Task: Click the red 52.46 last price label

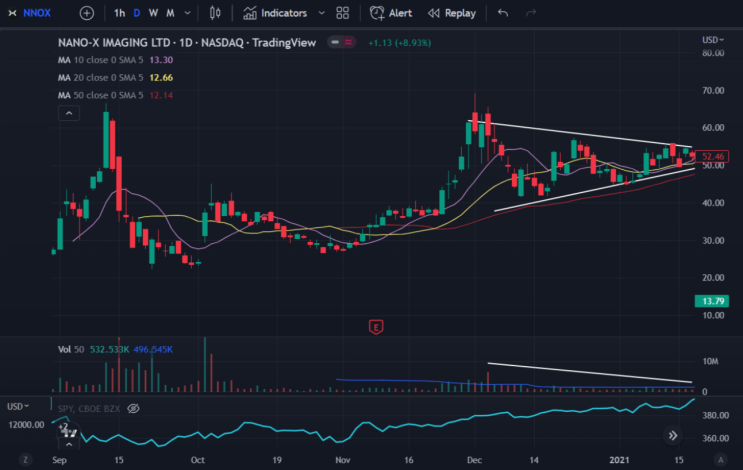Action: [712, 156]
